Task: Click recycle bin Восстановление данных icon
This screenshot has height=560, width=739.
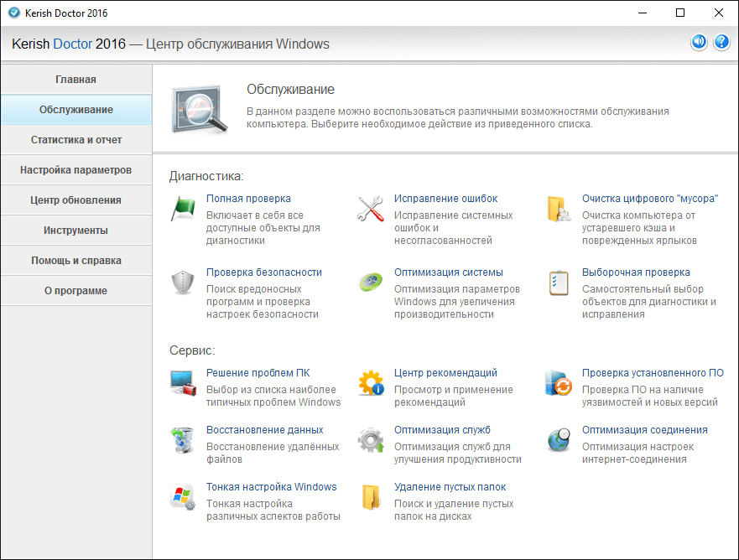Action: pyautogui.click(x=182, y=440)
